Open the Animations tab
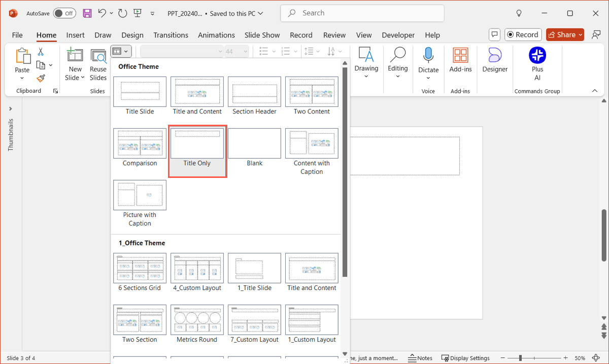This screenshot has width=609, height=364. 217,35
